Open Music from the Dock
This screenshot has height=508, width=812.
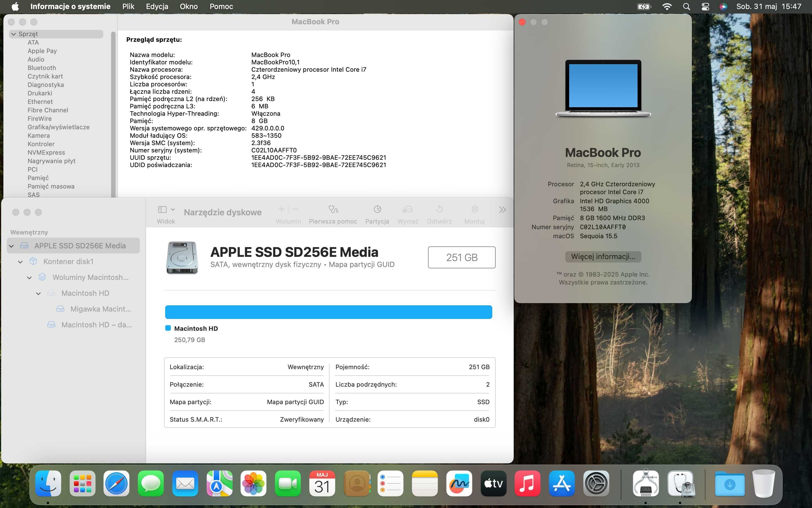(528, 483)
